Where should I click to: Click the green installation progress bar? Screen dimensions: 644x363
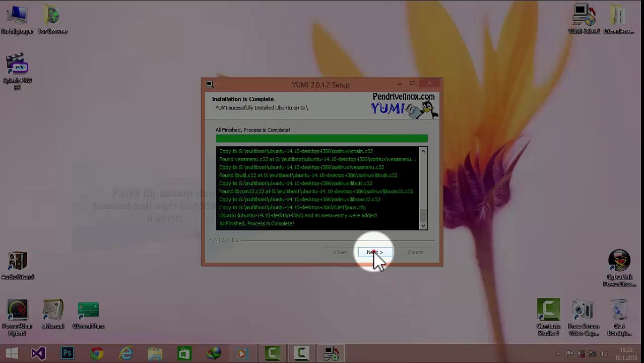point(321,139)
